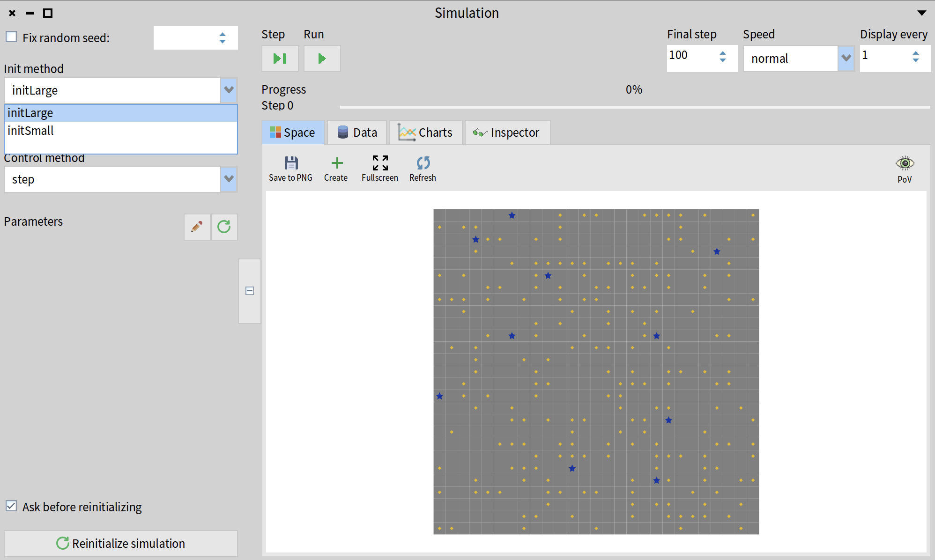Click the Save to PNG icon
Screen dimensions: 935x560
(291, 163)
